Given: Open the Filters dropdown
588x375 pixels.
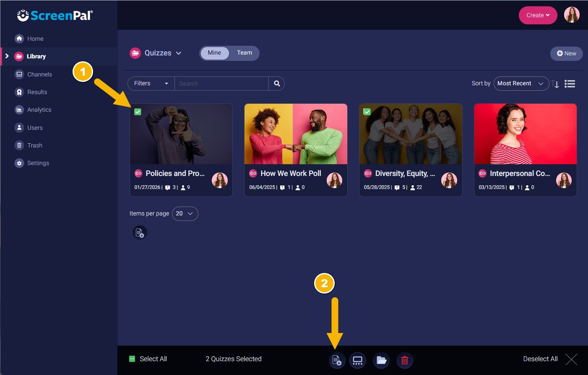Looking at the screenshot, I should [151, 84].
